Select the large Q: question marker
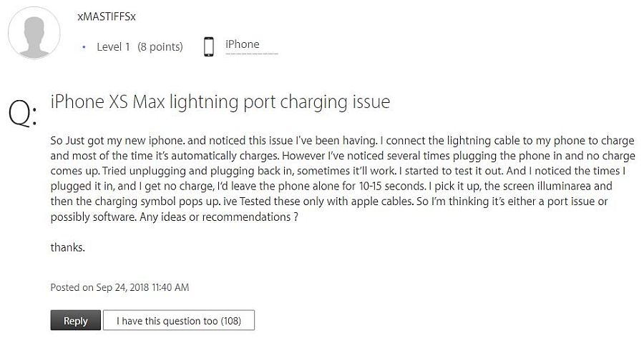 click(23, 112)
